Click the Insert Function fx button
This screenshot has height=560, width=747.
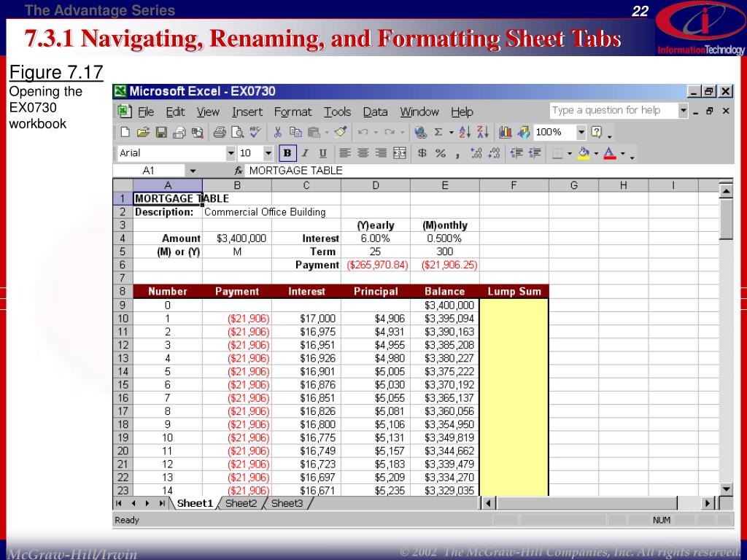tap(239, 171)
